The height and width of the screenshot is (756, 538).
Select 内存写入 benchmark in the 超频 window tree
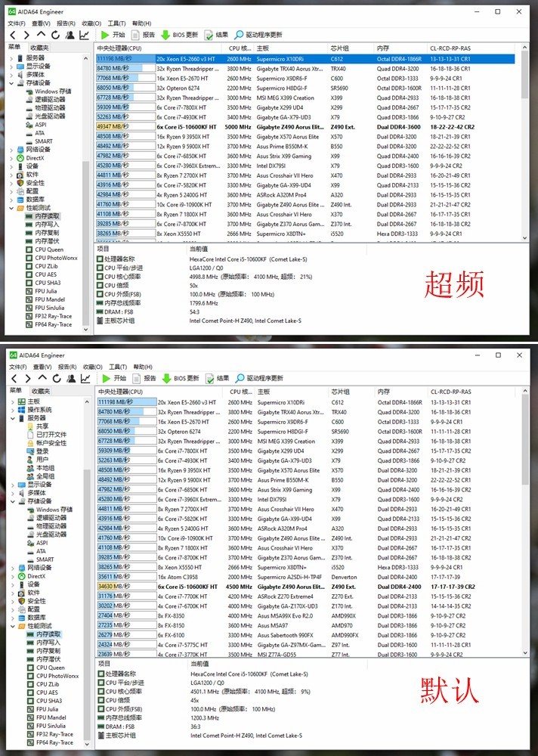tap(48, 225)
